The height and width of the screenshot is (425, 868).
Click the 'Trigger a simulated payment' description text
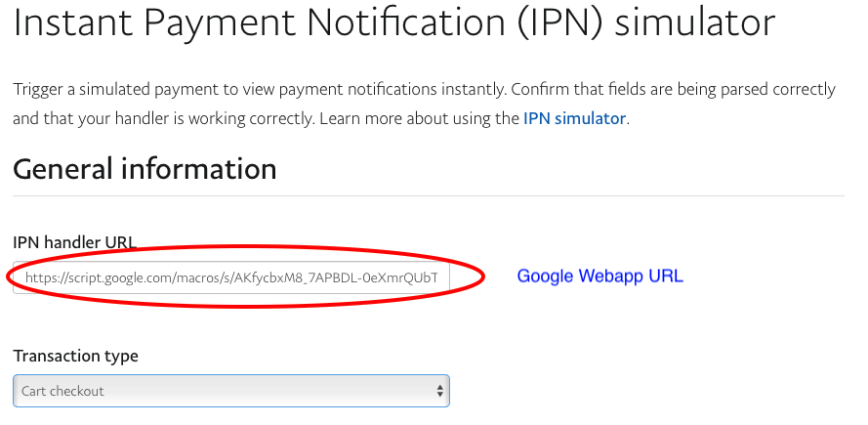pyautogui.click(x=424, y=104)
